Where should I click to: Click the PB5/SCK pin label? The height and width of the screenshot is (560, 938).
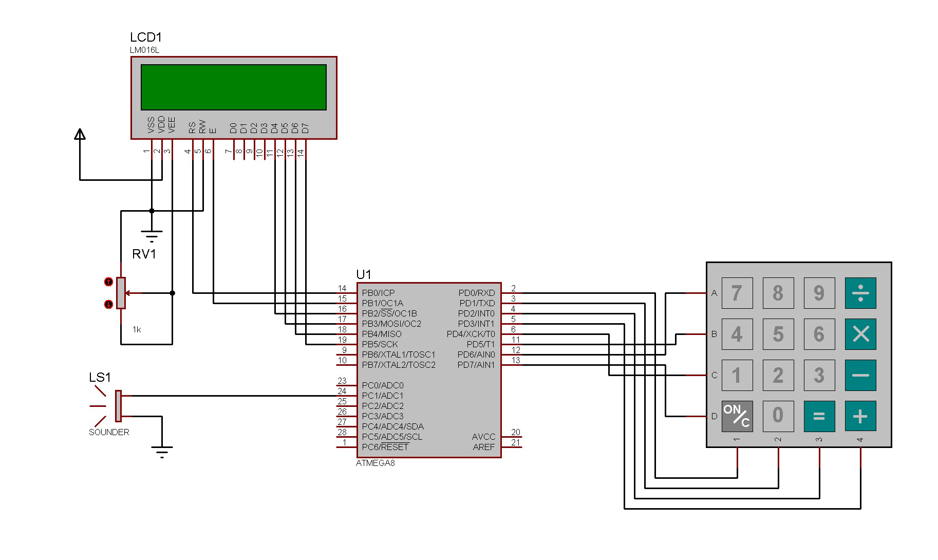pyautogui.click(x=380, y=345)
